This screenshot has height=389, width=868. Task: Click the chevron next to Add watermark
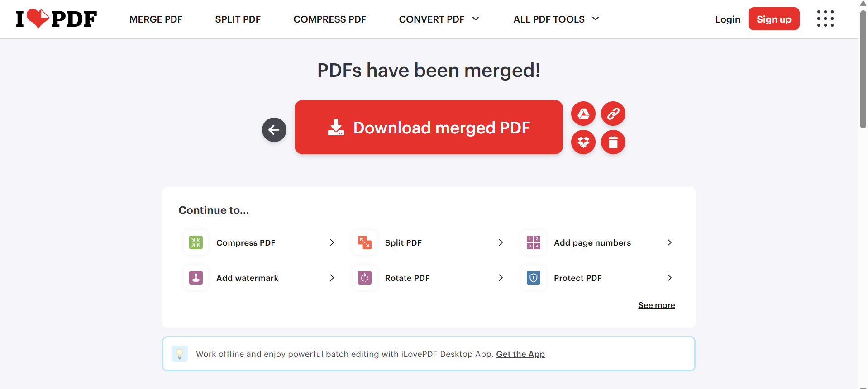pos(332,278)
